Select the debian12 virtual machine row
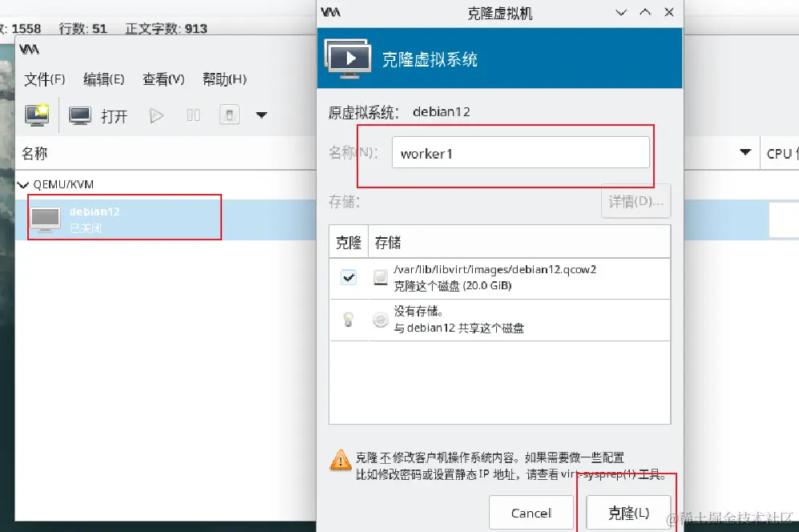The width and height of the screenshot is (799, 532). (166, 220)
